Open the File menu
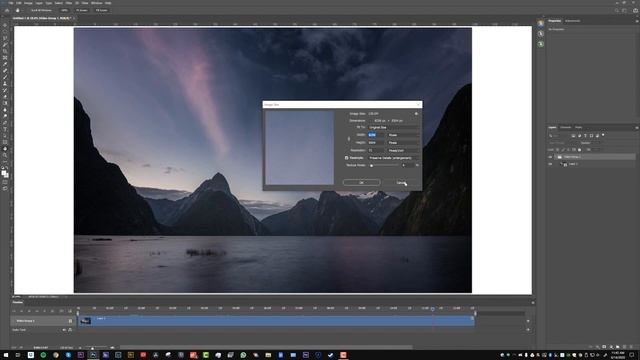Viewport: 640px width, 360px height. [x=11, y=3]
